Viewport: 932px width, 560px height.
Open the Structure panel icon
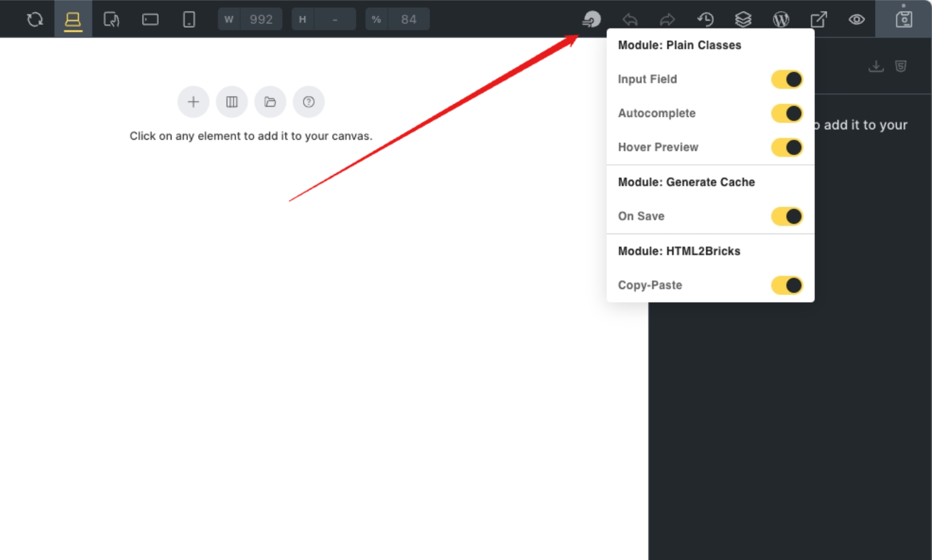743,19
